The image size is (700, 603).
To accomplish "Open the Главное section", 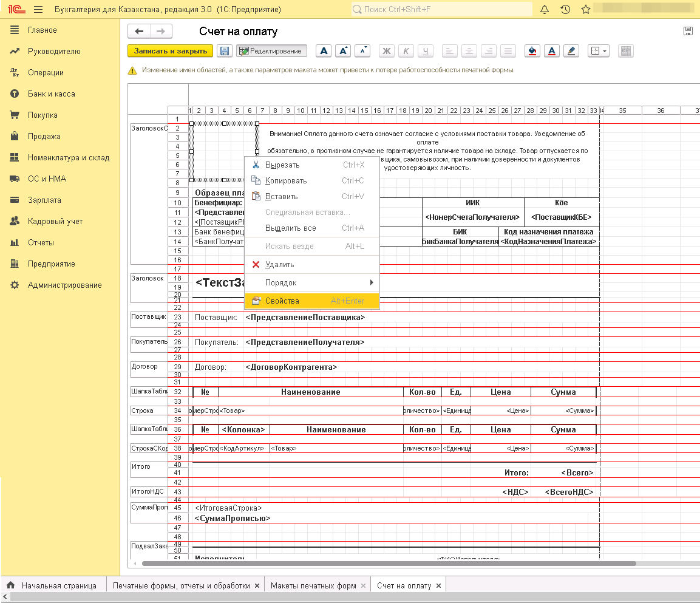I will pos(60,30).
